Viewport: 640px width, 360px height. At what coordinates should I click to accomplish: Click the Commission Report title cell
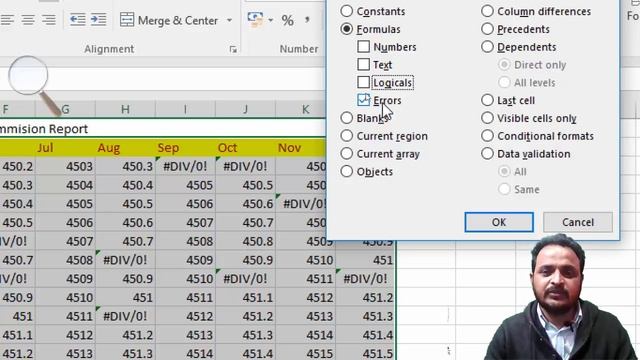click(163, 129)
